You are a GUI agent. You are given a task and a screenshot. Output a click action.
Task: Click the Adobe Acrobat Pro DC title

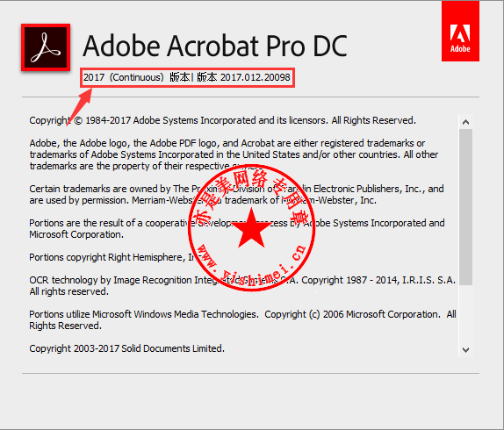point(215,47)
